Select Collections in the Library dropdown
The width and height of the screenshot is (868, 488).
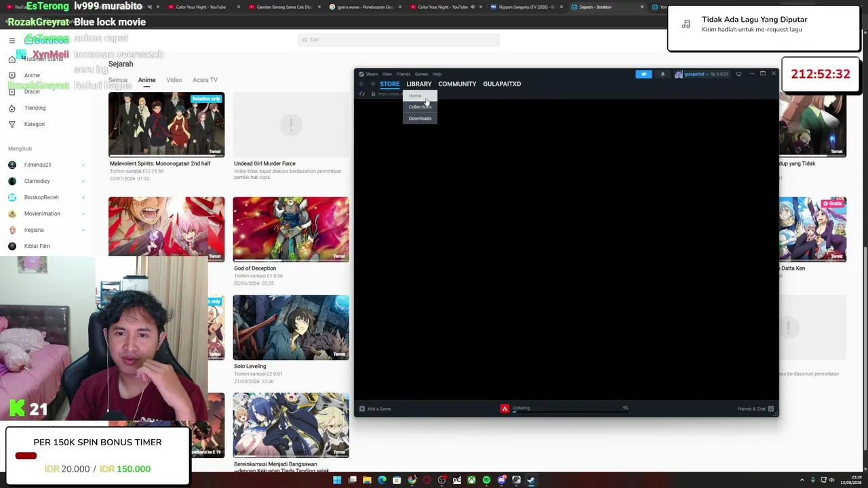pos(420,107)
